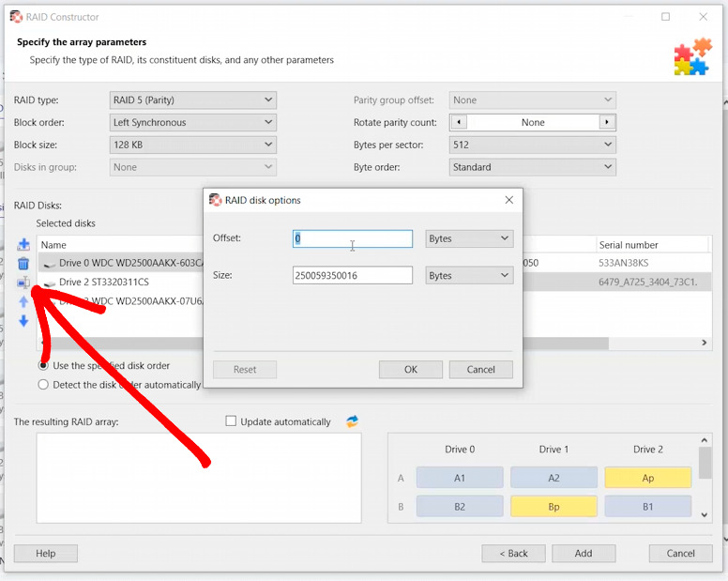728x581 pixels.
Task: Maximize the RAID Constructor window
Action: click(x=665, y=17)
